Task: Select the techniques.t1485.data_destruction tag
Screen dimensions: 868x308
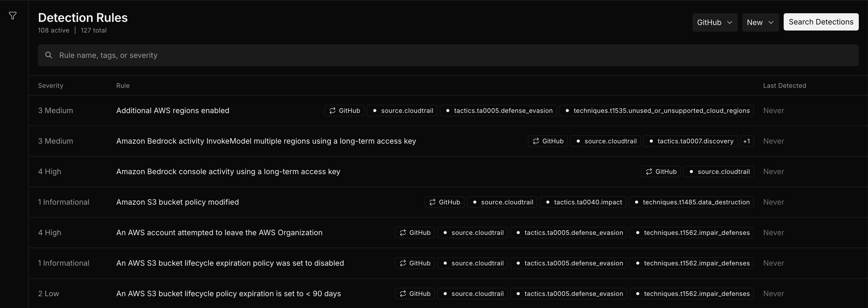Action: coord(691,202)
